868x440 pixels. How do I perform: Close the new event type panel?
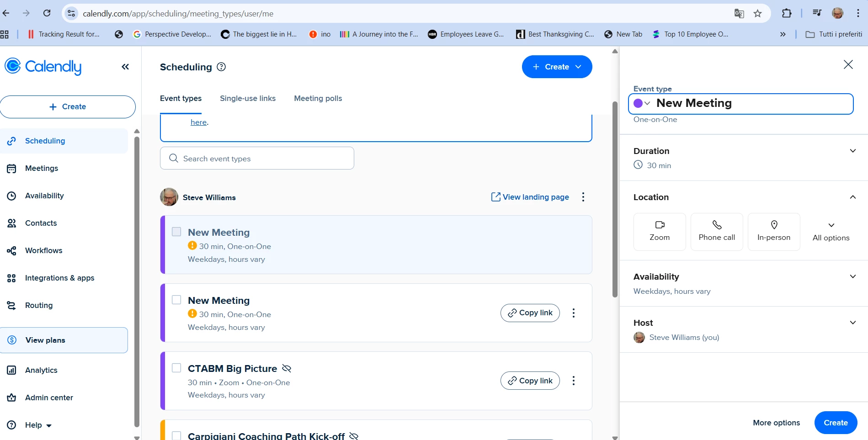pos(848,64)
